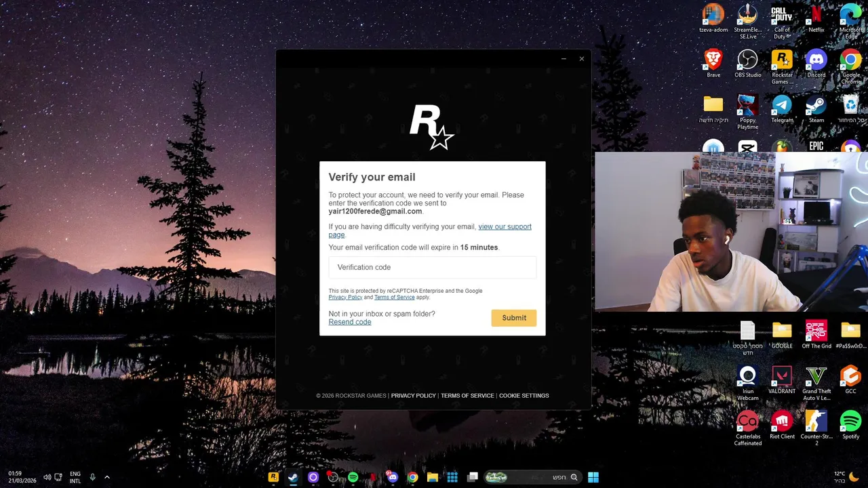Viewport: 868px width, 488px height.
Task: Open the #Pa$$w0rD folder on desktop
Action: (850, 335)
